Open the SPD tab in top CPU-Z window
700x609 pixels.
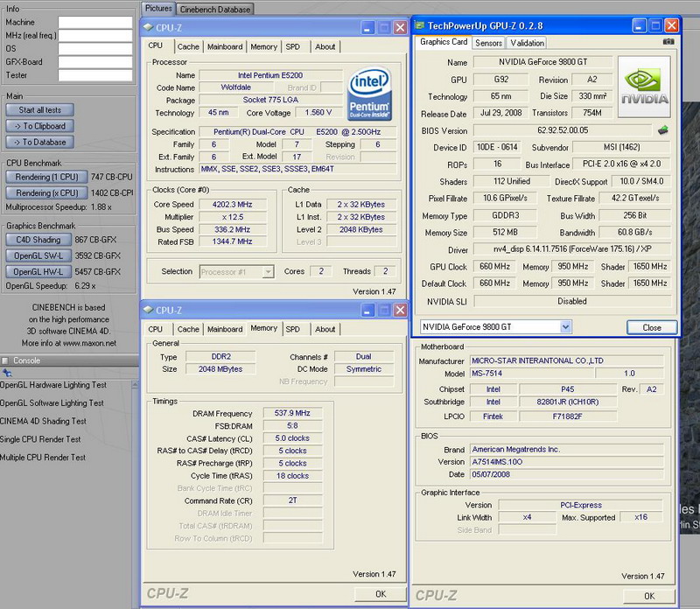(293, 46)
